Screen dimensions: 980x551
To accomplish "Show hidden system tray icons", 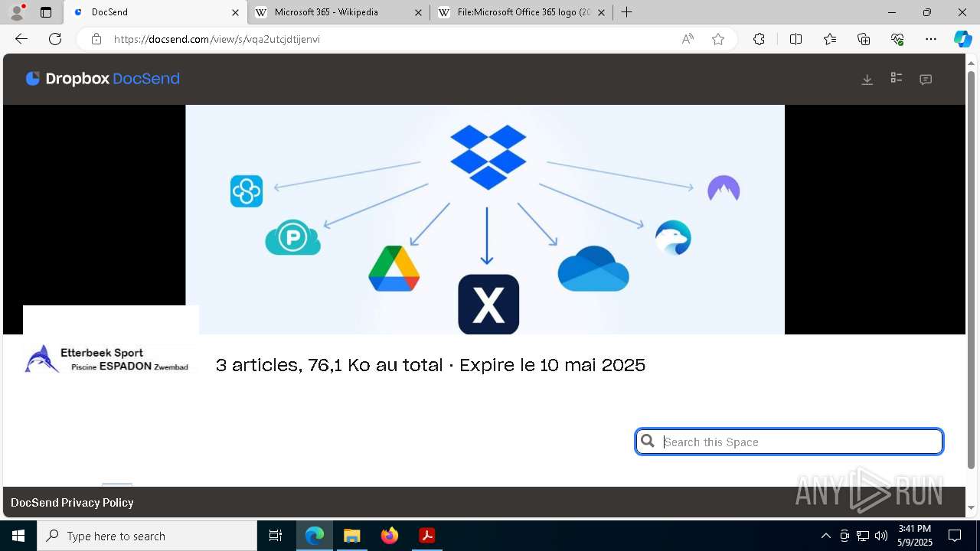I will click(825, 536).
